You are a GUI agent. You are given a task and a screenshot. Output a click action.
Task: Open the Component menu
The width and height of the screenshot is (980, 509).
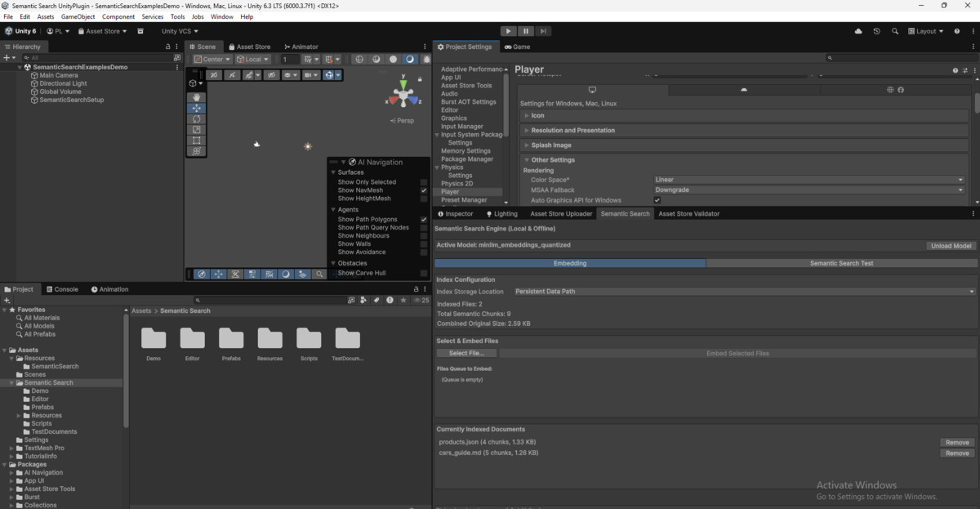[x=118, y=16]
